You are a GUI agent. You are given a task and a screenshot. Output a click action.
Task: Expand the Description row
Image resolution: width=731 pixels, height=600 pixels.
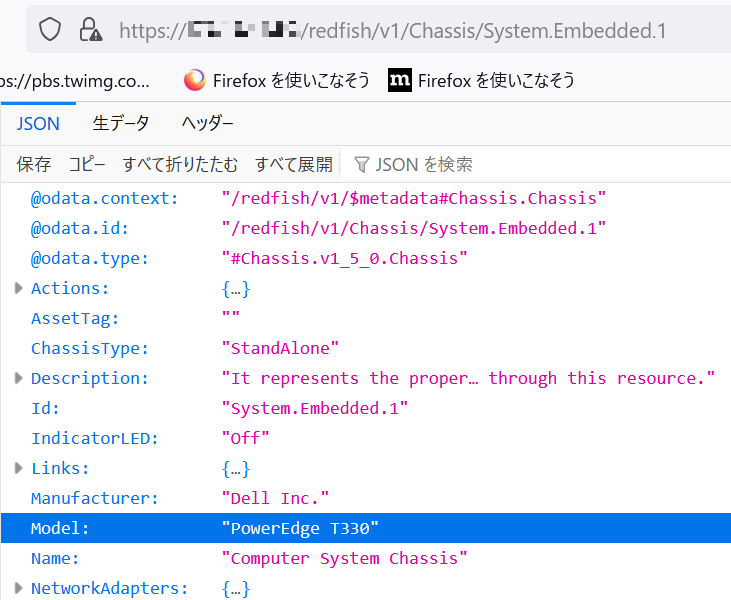click(18, 379)
